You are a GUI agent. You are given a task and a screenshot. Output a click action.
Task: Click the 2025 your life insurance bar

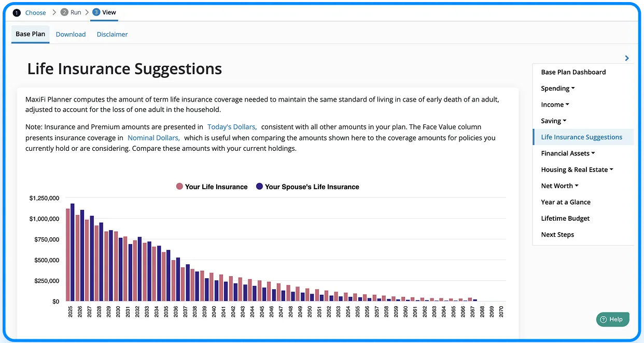pyautogui.click(x=68, y=255)
